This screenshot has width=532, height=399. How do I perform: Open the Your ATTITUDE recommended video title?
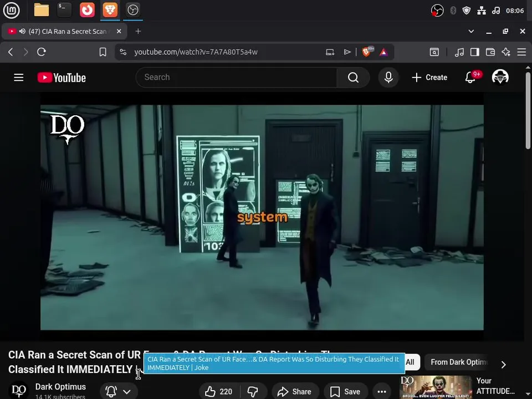(495, 386)
